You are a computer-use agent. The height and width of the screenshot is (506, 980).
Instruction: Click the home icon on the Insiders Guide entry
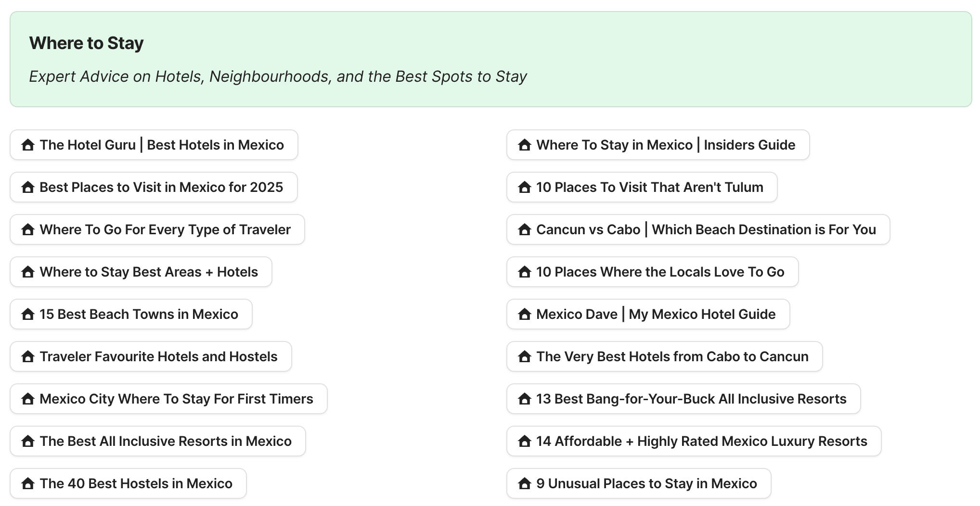pos(525,145)
